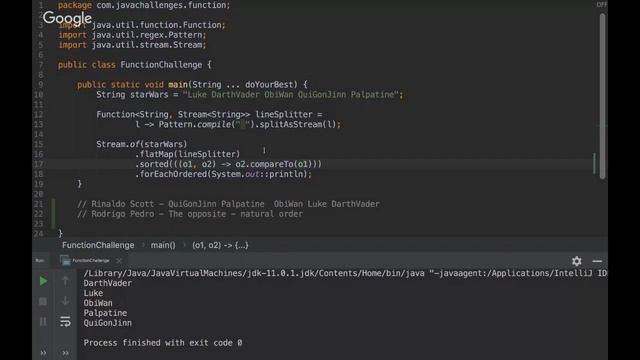Click ObiWan in console output
This screenshot has height=360, width=640.
tap(98, 303)
